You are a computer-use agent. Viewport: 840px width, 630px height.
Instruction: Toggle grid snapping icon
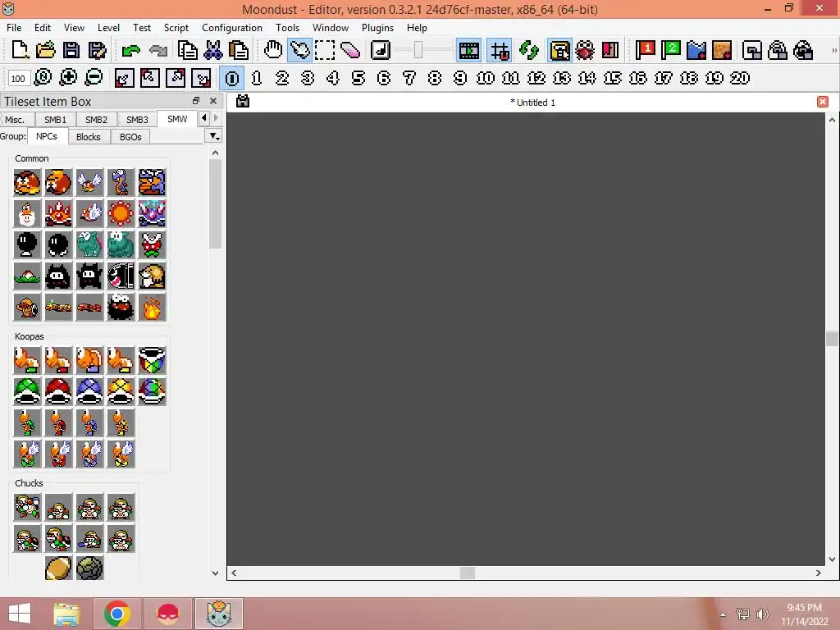tap(500, 50)
